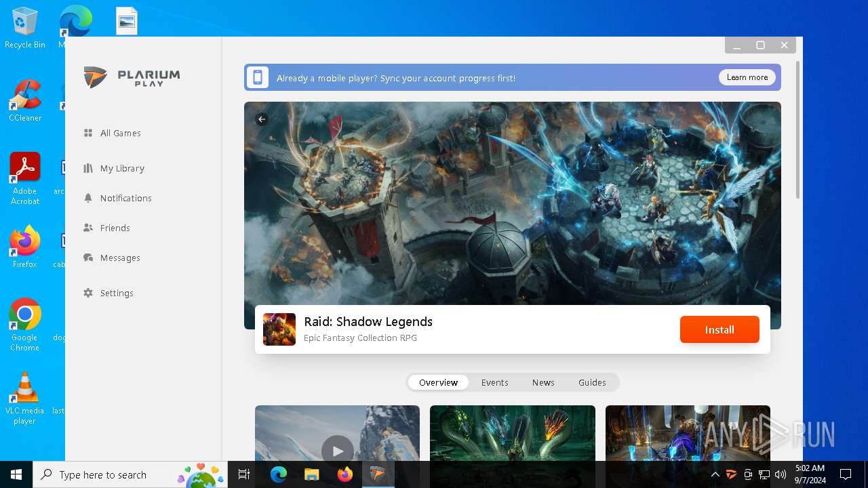The width and height of the screenshot is (868, 488).
Task: Open Task View on the taskbar
Action: pos(244,474)
